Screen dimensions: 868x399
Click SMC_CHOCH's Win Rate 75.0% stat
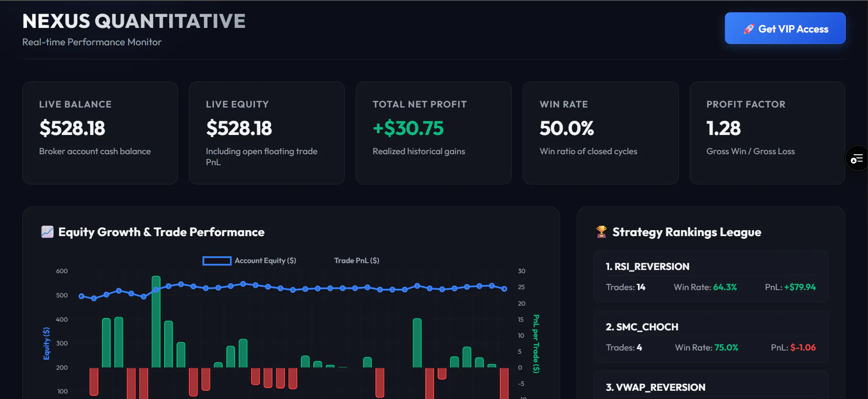coord(707,348)
